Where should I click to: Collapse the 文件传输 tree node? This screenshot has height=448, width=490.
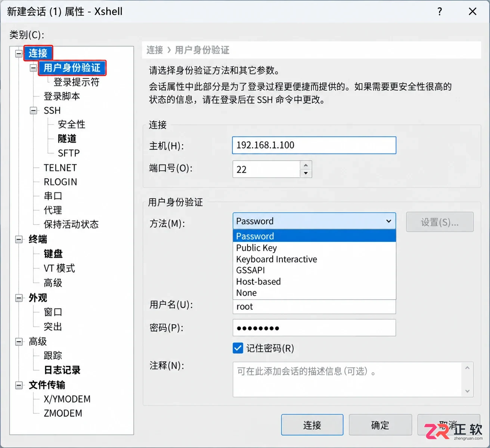click(x=19, y=385)
